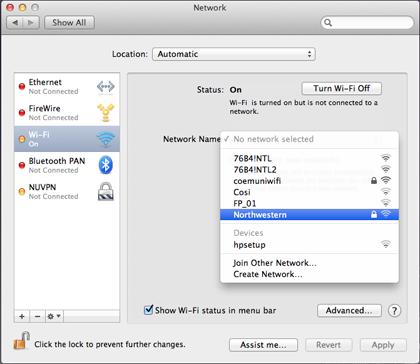Viewport: 420px width, 364px height.
Task: Click the lock icon next to coemuniwifi
Action: click(x=374, y=180)
